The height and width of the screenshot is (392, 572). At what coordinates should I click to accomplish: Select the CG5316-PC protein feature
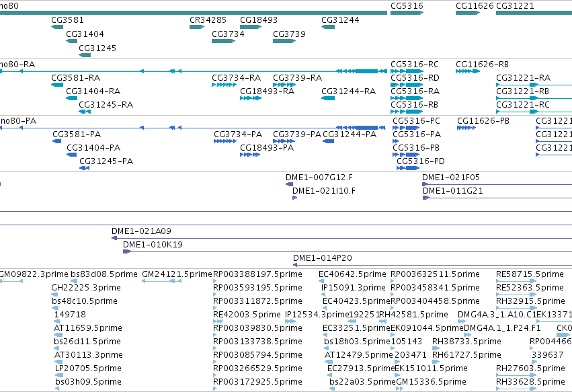406,128
